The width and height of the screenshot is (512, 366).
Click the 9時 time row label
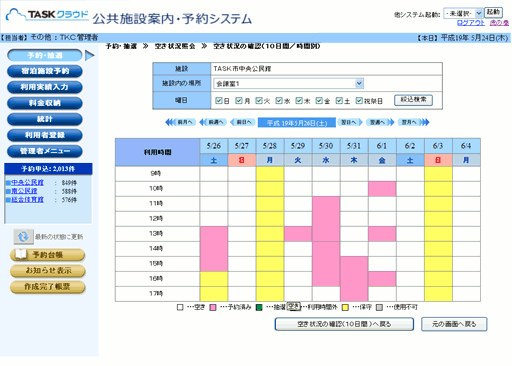point(157,174)
